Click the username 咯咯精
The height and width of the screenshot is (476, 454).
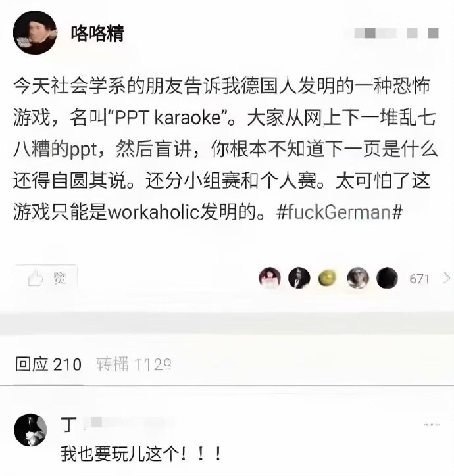tap(97, 33)
